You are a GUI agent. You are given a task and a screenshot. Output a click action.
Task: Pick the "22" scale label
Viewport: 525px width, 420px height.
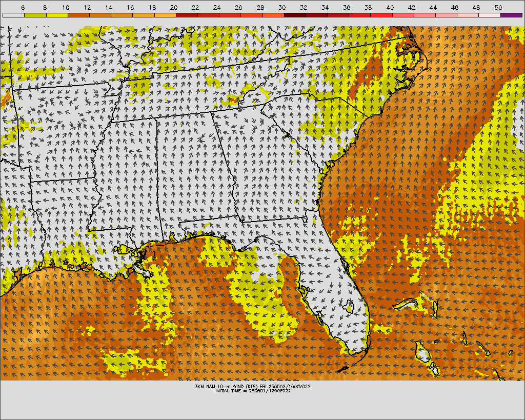coord(195,7)
